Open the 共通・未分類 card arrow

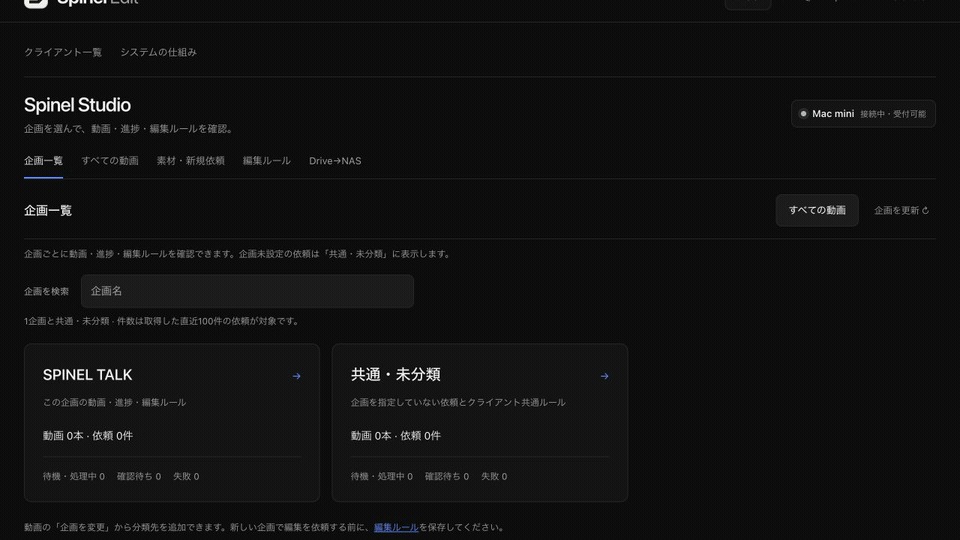tap(604, 376)
